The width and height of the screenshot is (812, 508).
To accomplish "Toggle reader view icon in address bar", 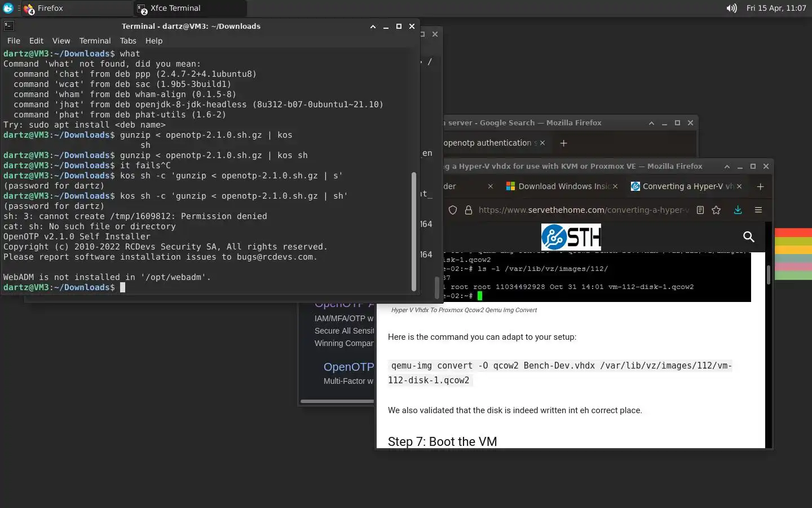I will 700,210.
